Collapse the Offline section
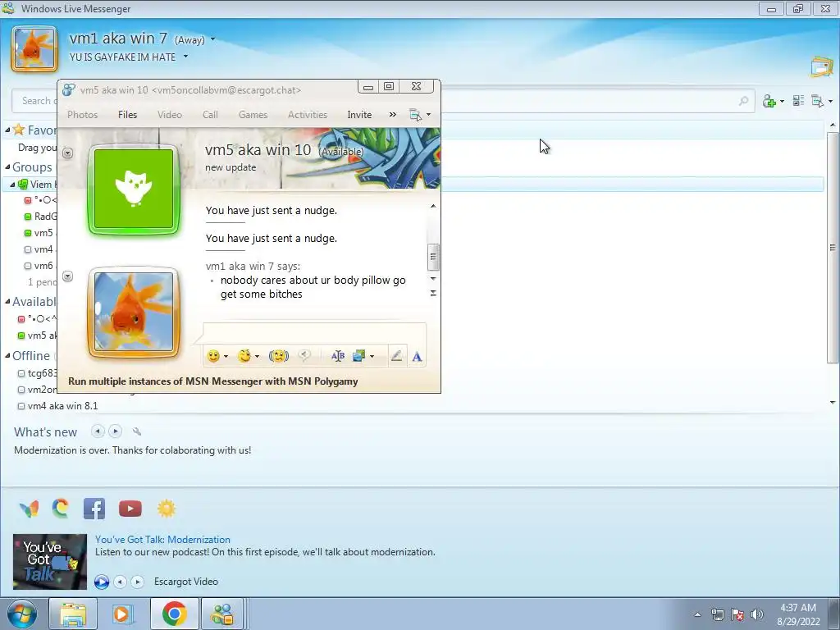 coord(7,356)
